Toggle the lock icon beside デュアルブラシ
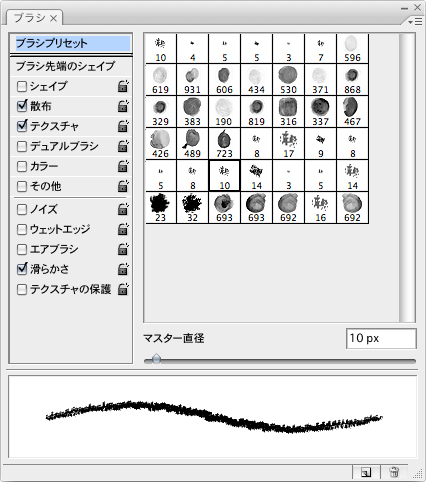 pos(123,146)
